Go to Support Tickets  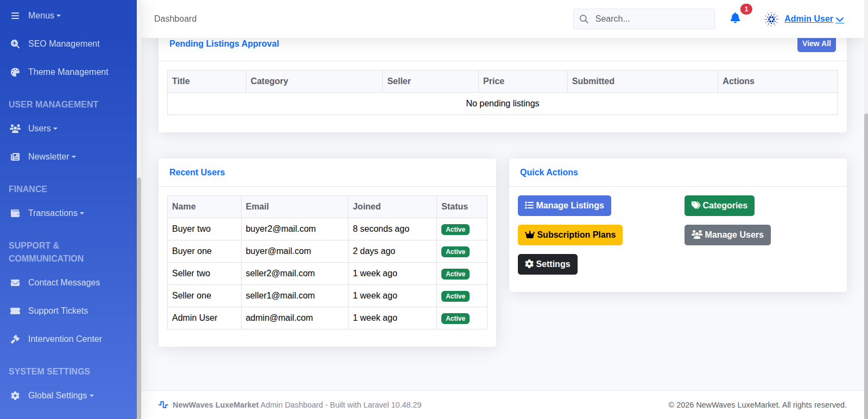[58, 311]
